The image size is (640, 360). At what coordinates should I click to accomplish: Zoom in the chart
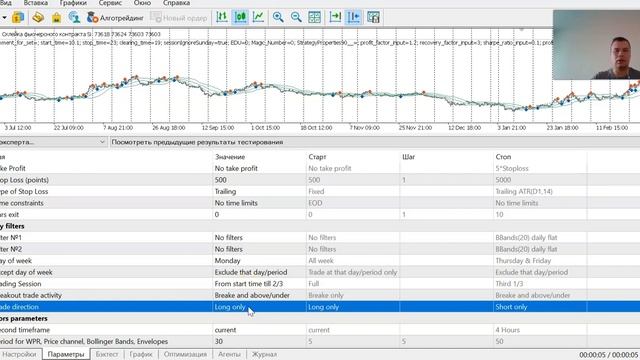(278, 17)
